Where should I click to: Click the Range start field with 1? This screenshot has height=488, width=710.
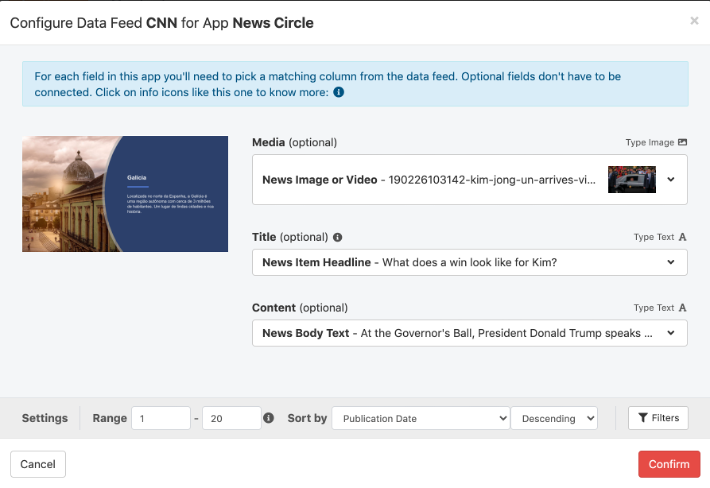point(161,418)
